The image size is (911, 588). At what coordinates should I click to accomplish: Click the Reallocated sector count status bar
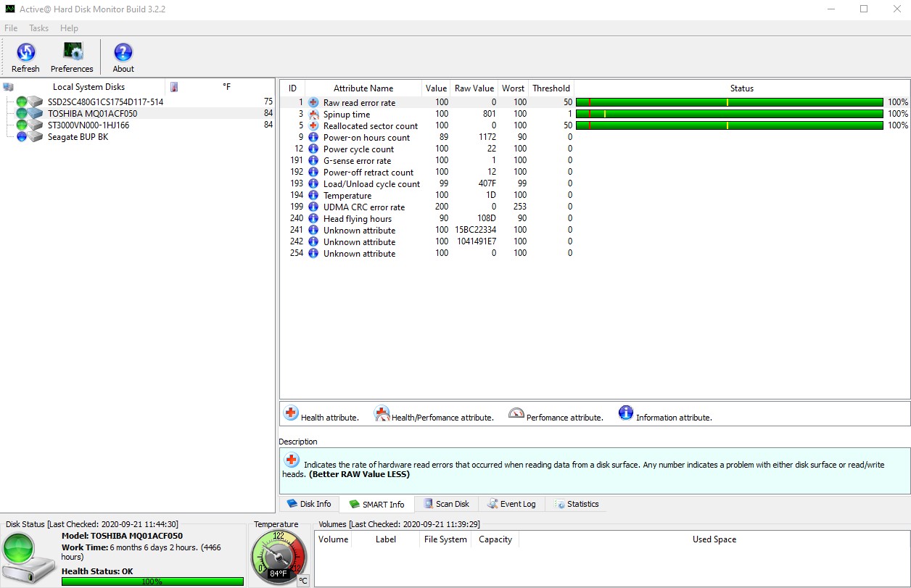(729, 125)
